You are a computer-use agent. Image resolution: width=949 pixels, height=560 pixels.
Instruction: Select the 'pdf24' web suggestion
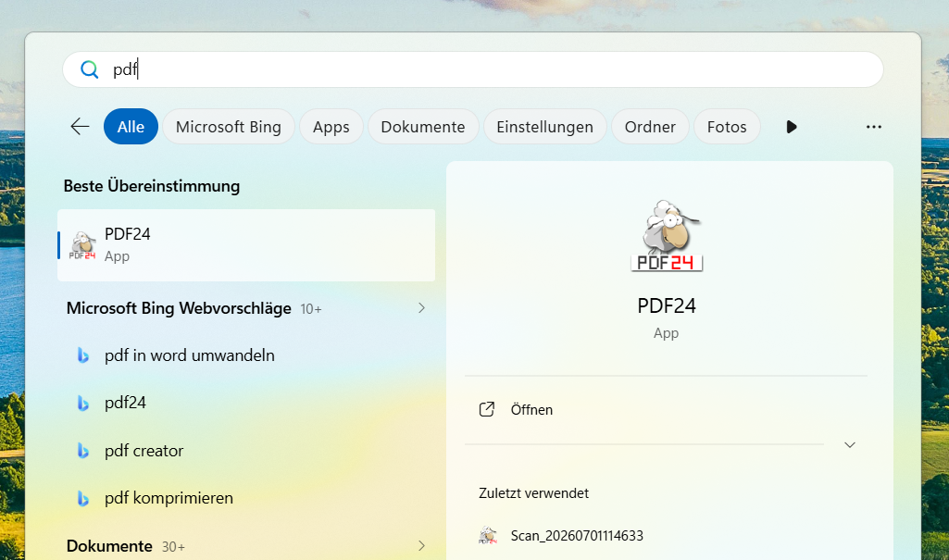tap(125, 403)
